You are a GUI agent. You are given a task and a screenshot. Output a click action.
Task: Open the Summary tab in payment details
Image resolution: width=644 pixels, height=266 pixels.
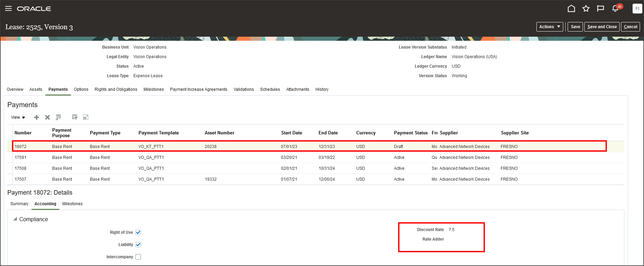19,204
